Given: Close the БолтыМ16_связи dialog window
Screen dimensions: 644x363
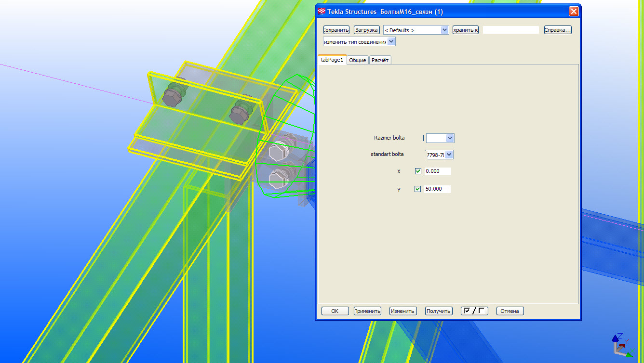Looking at the screenshot, I should click(573, 12).
